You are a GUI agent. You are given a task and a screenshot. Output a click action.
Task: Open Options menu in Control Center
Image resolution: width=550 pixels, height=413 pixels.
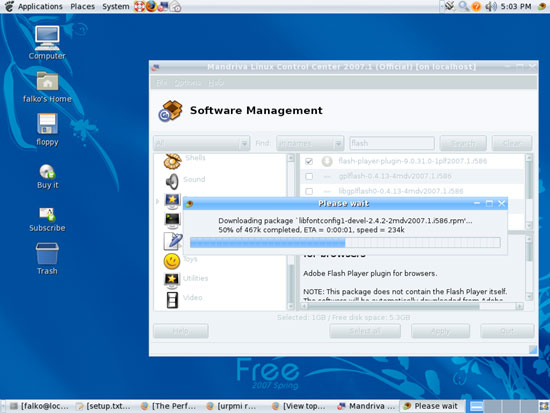(187, 83)
